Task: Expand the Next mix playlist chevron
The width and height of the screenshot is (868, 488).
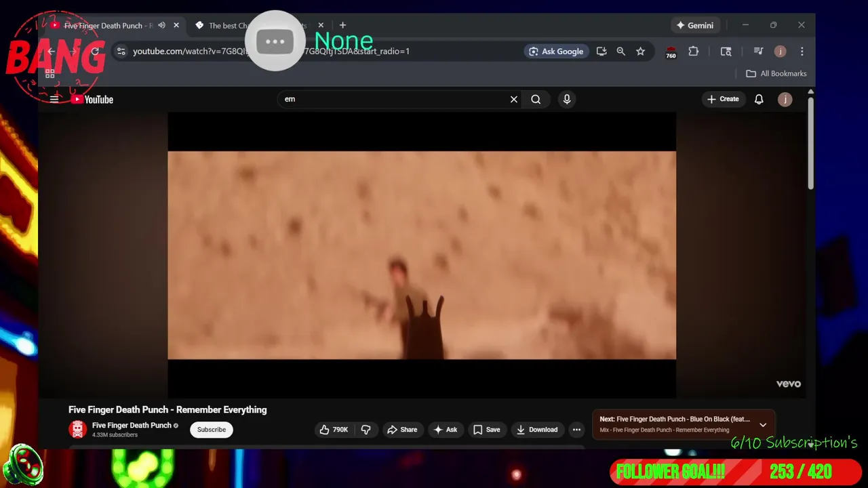Action: pyautogui.click(x=763, y=425)
